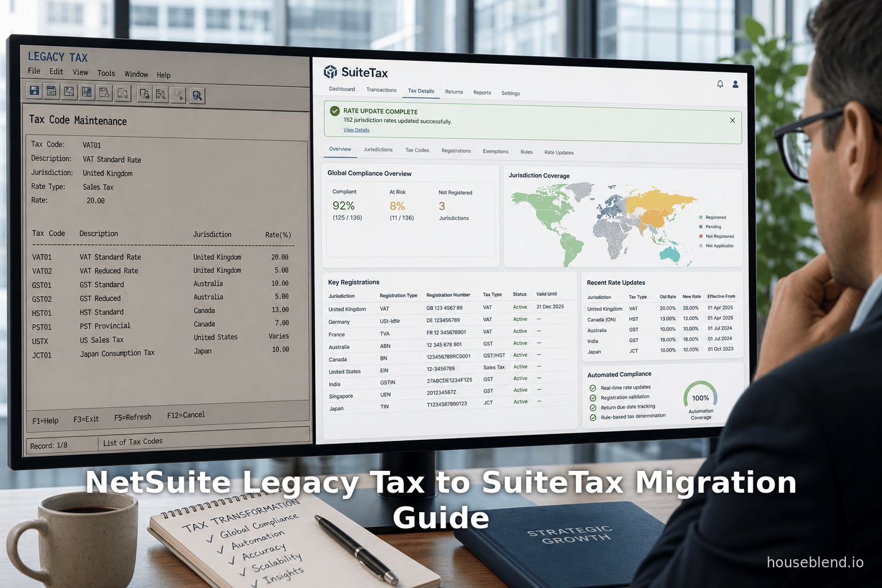
Task: Follow the View Details link
Action: [356, 130]
